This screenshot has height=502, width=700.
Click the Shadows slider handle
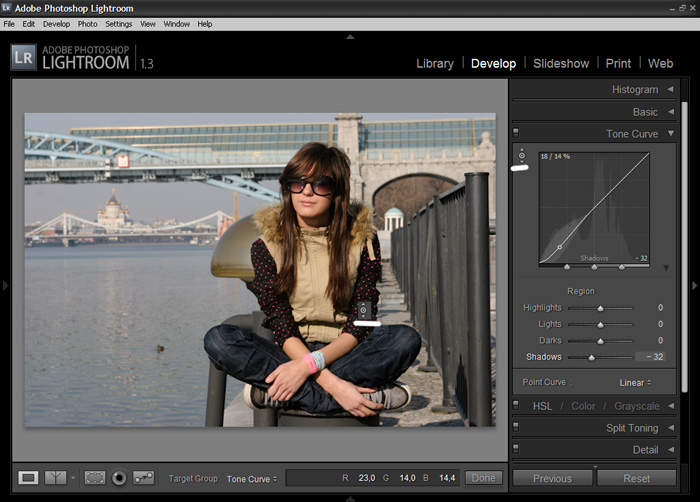click(x=592, y=357)
